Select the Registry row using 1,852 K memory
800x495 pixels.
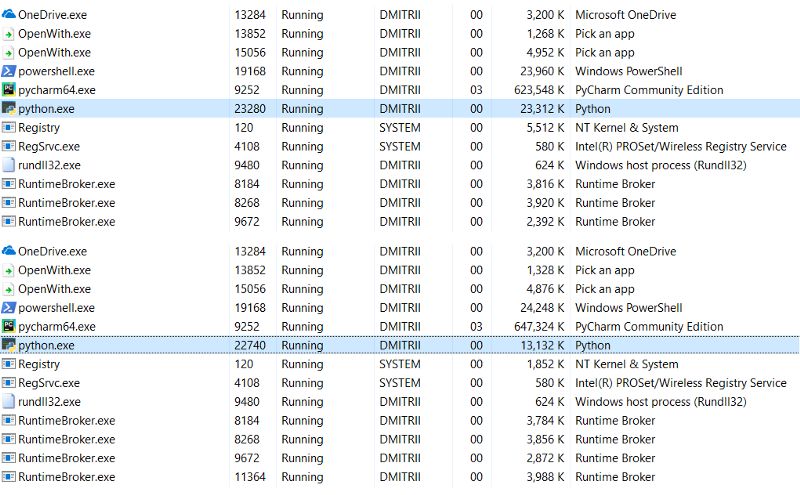coord(400,364)
